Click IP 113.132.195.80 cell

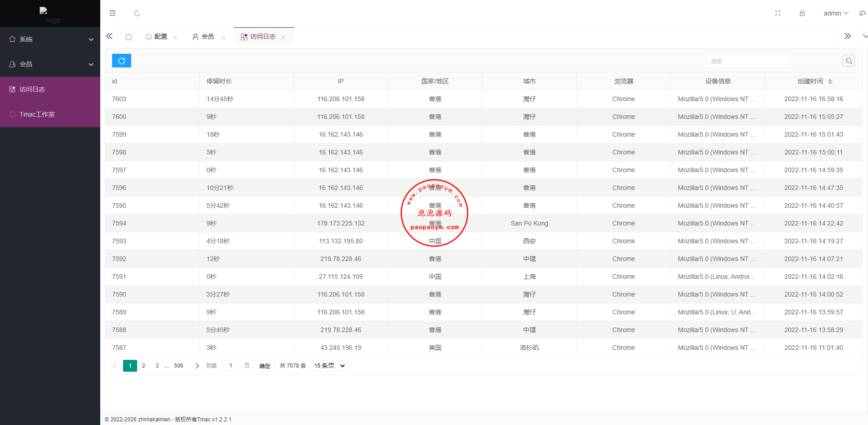[x=341, y=241]
